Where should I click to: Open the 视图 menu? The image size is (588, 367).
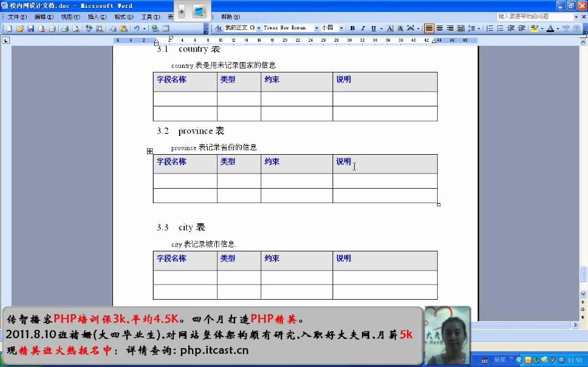click(x=71, y=17)
